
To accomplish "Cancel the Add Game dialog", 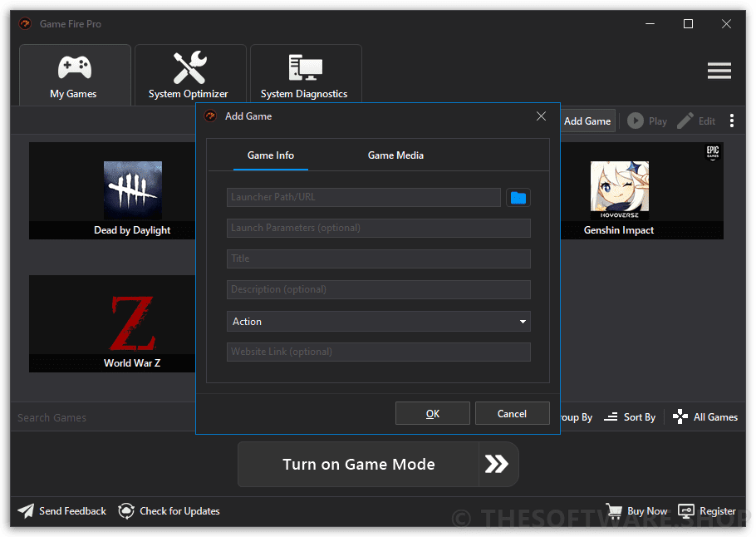I will [x=512, y=413].
